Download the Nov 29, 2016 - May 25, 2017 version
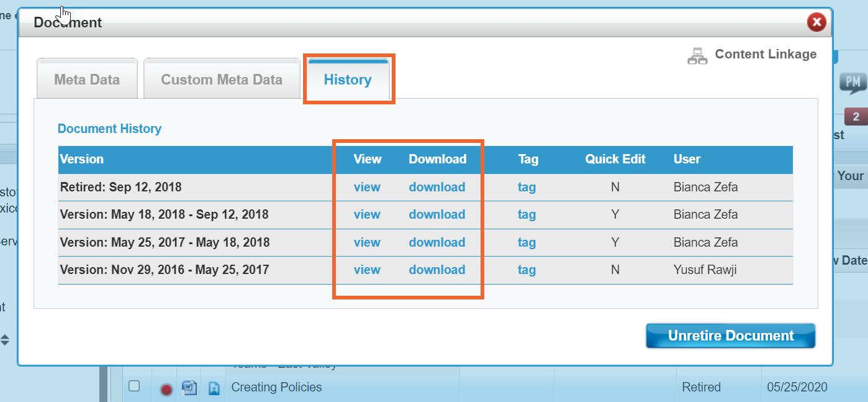Image resolution: width=868 pixels, height=402 pixels. [x=437, y=270]
